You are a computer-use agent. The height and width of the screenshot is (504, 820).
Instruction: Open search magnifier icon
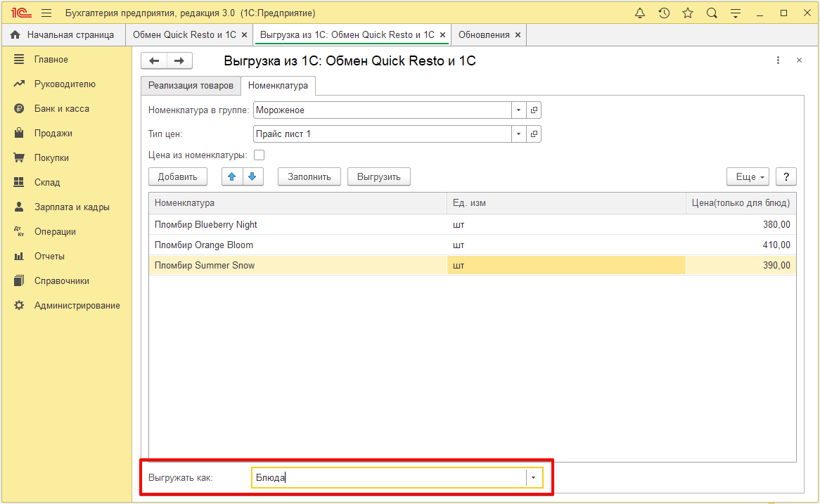click(712, 13)
